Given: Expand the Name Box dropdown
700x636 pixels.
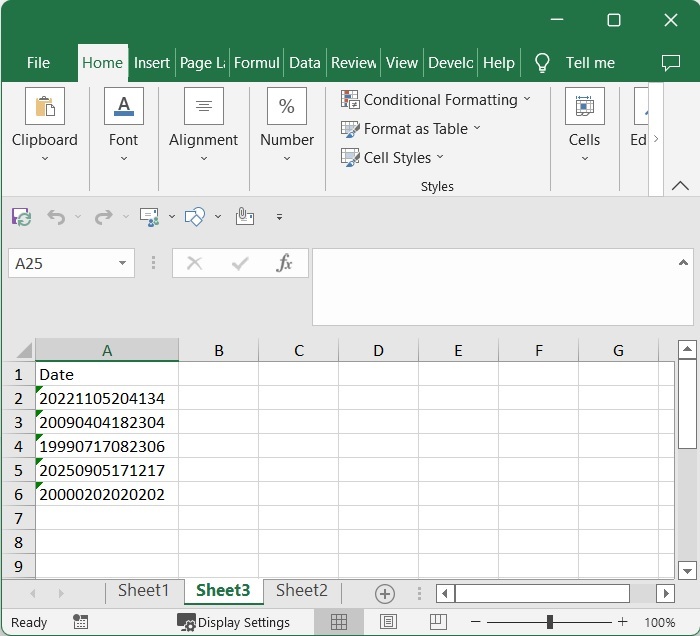Looking at the screenshot, I should pos(122,264).
